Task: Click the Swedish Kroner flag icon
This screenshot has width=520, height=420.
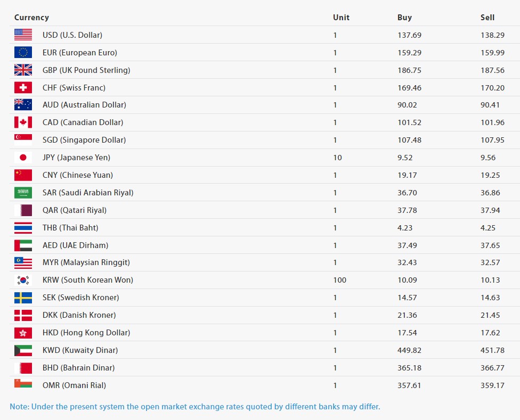Action: click(x=23, y=298)
